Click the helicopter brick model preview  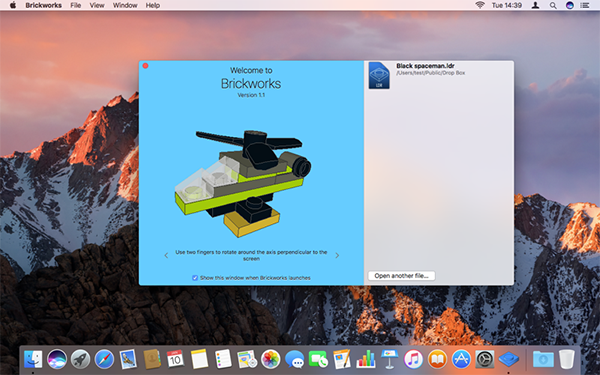pyautogui.click(x=243, y=183)
